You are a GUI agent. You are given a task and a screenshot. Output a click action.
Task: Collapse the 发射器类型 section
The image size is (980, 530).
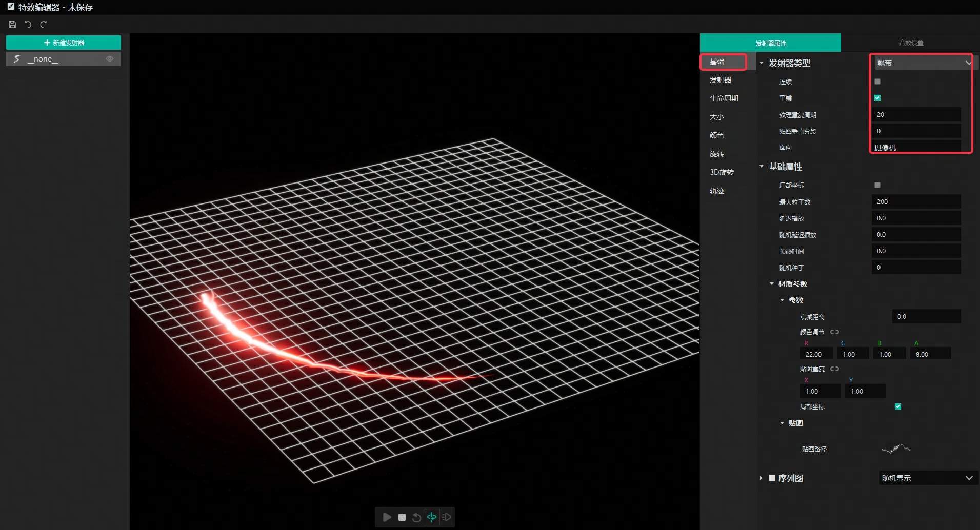[x=762, y=63]
